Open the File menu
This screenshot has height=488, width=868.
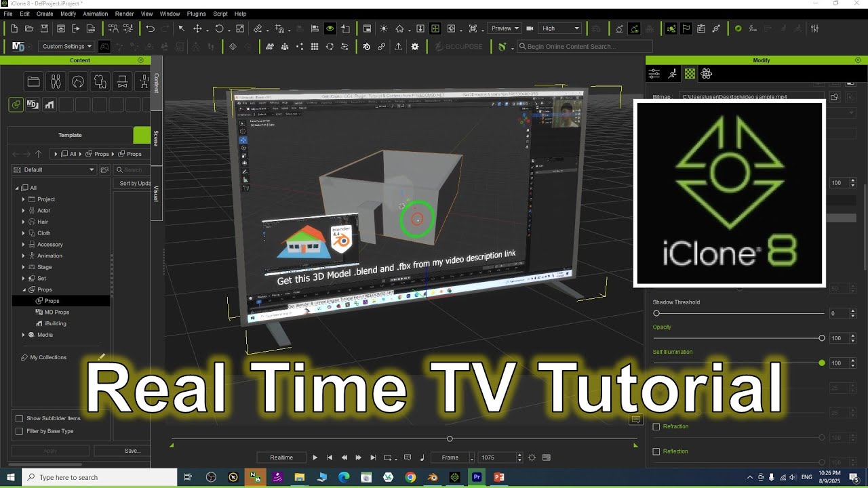[8, 14]
